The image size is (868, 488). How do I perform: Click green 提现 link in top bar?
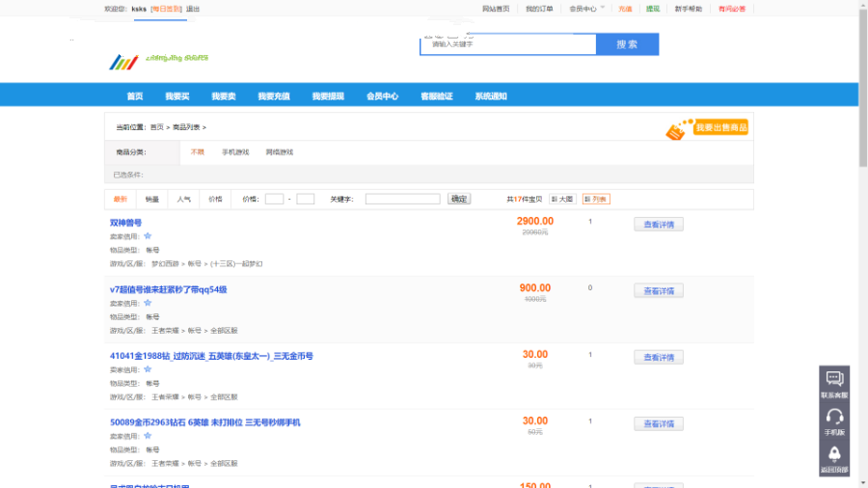pyautogui.click(x=653, y=9)
